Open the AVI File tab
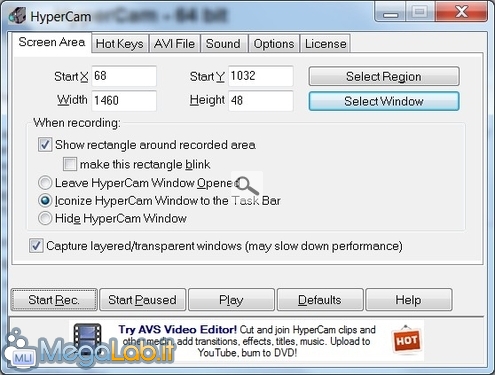The image size is (495, 375). (174, 44)
